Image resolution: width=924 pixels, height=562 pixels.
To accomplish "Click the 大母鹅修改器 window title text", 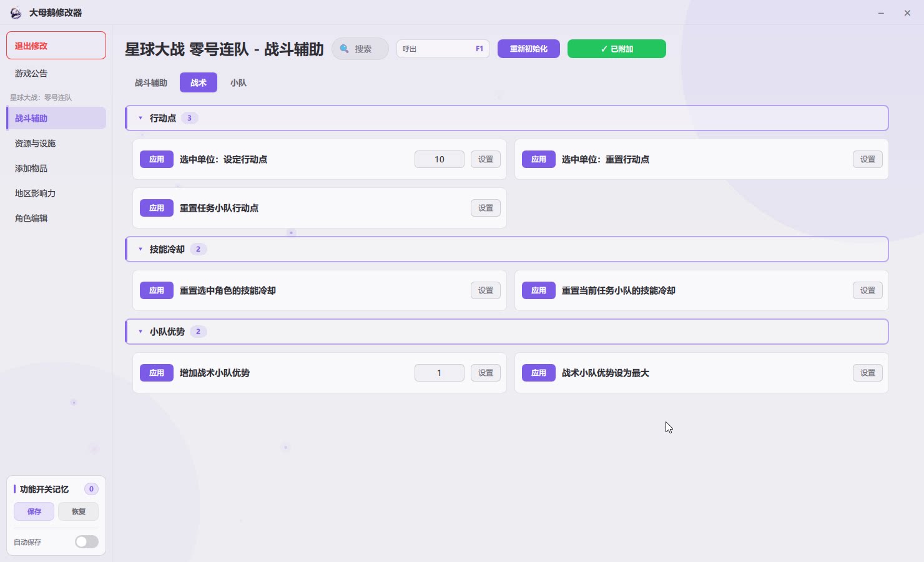I will pos(56,12).
